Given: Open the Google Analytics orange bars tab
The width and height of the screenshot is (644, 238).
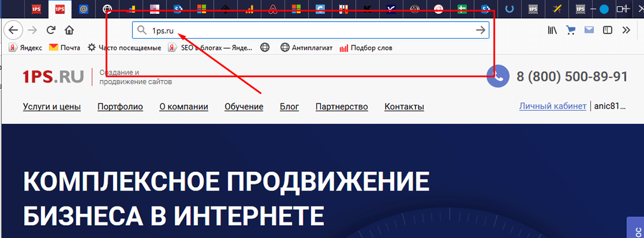Looking at the screenshot, I should point(249,9).
